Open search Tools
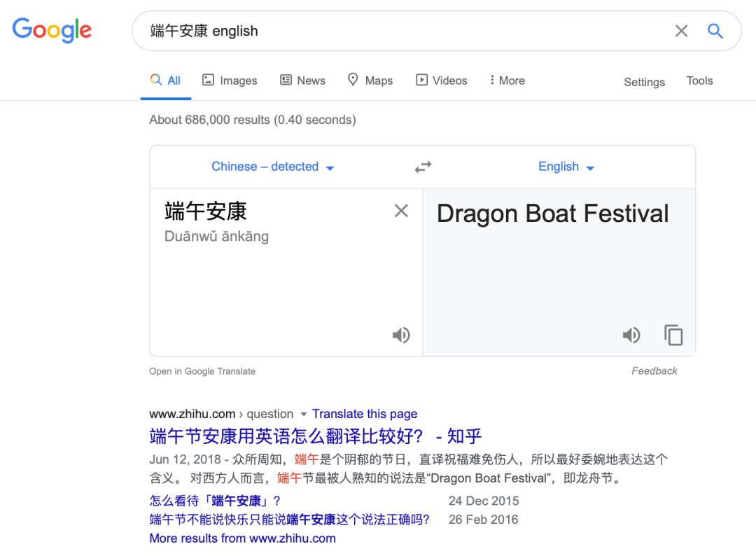 (x=699, y=81)
